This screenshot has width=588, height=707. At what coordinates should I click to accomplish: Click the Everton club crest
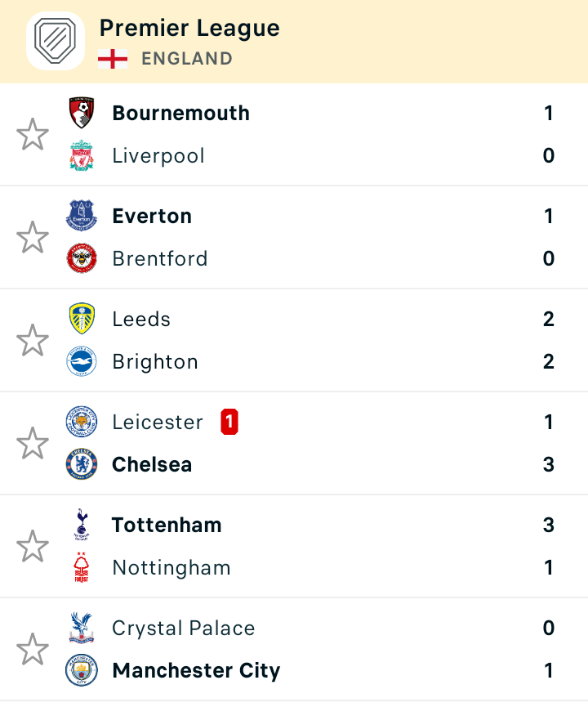coord(82,216)
